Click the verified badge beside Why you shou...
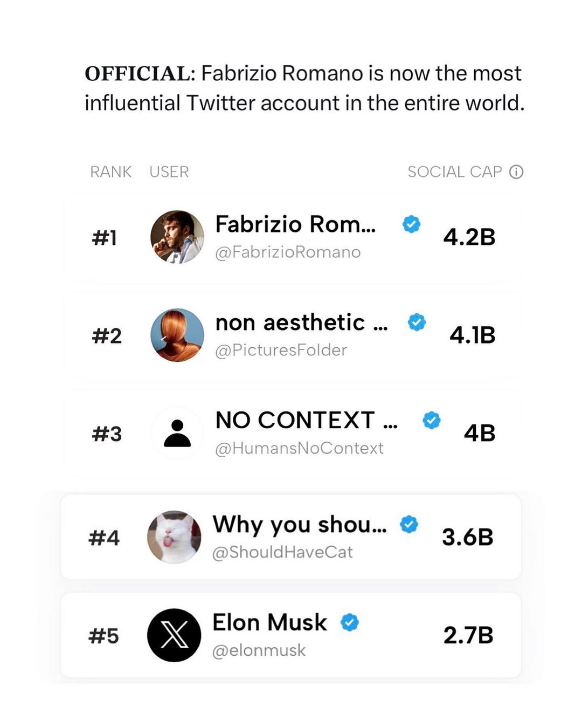 (x=409, y=524)
